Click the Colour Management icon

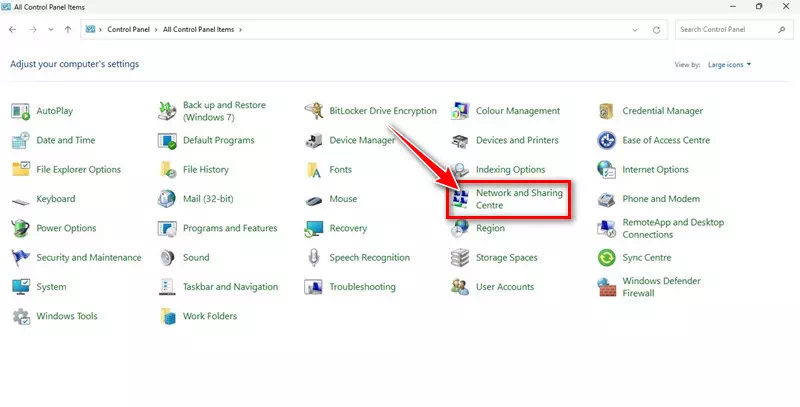tap(460, 111)
